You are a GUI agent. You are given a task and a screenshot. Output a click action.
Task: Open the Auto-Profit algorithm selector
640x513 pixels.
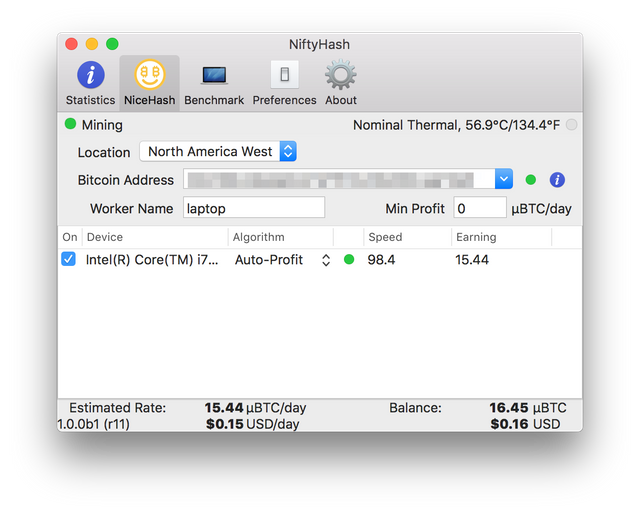click(x=282, y=260)
